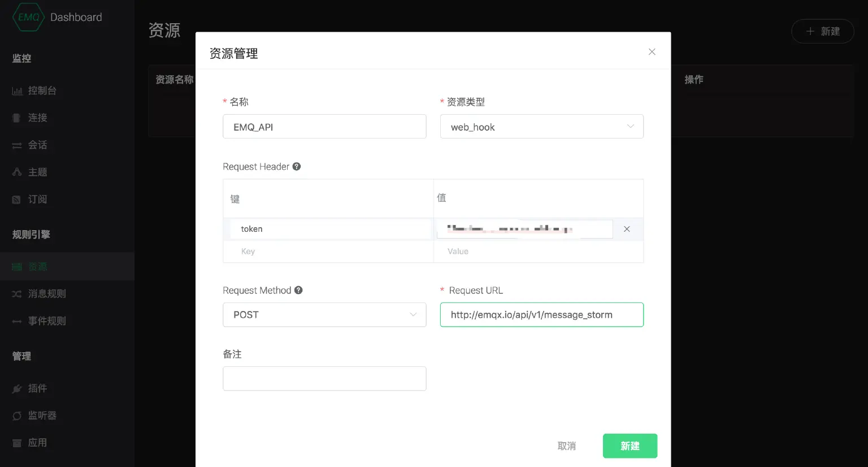Open 监听器 in the sidebar
This screenshot has width=868, height=467.
[42, 416]
